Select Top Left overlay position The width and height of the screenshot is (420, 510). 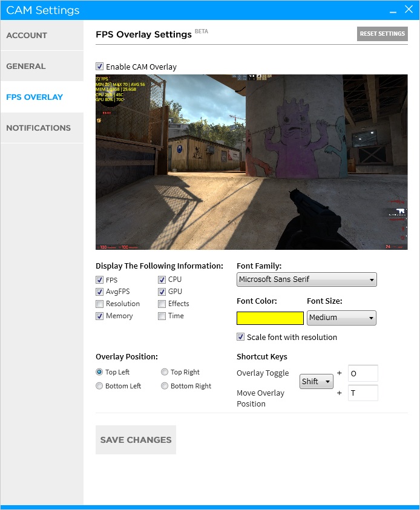tap(99, 372)
